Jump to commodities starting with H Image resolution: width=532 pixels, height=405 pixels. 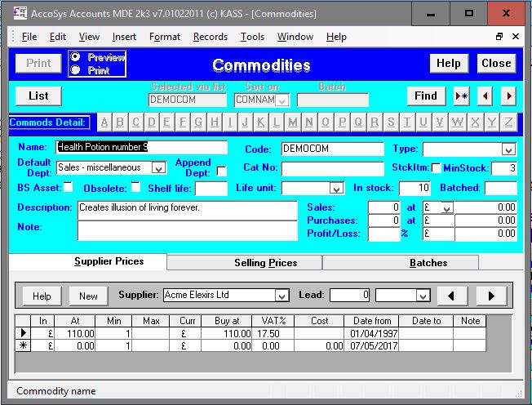pos(214,122)
